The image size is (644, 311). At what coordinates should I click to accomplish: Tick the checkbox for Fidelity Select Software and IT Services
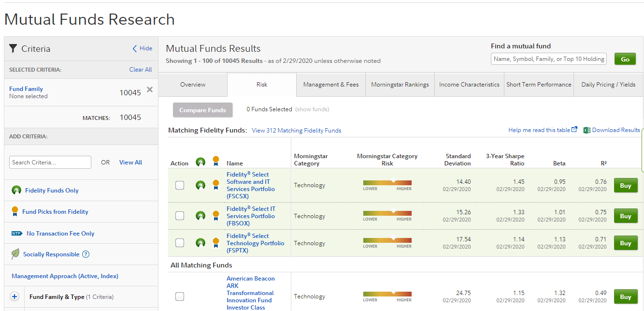[180, 185]
